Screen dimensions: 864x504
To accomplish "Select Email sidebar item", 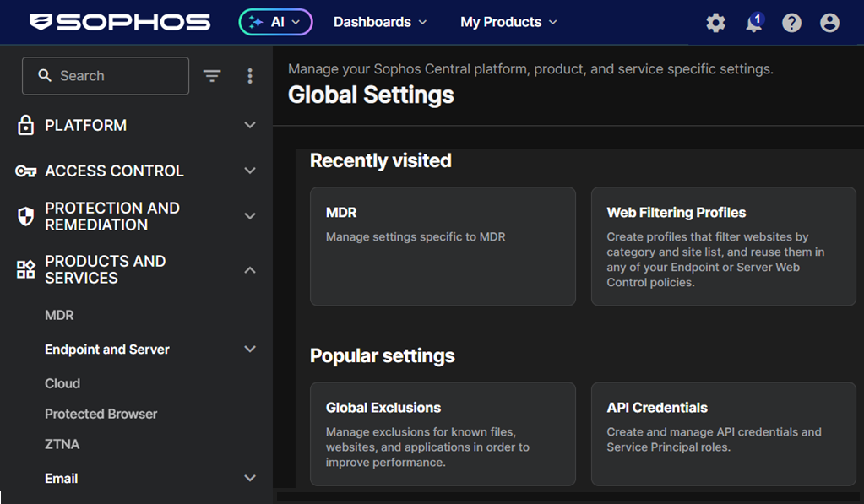I will [61, 478].
